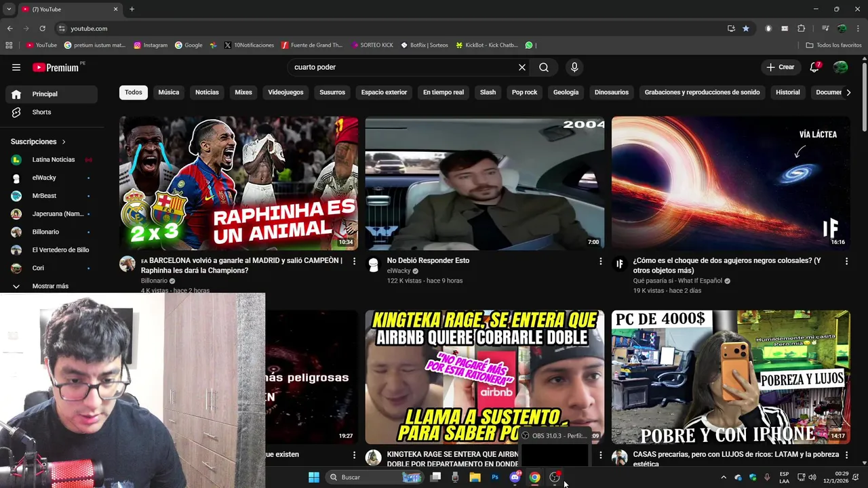Open Chrome tab search dropdown arrow
Image resolution: width=868 pixels, height=488 pixels.
[9, 9]
